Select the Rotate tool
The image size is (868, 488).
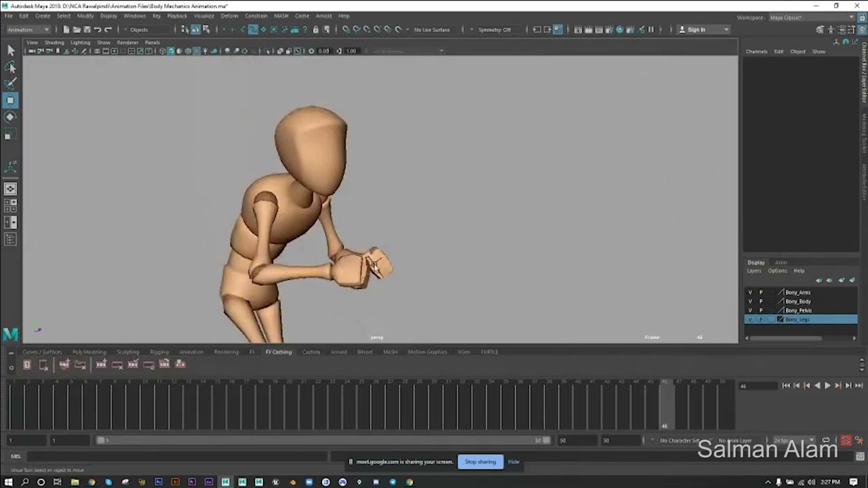[10, 117]
